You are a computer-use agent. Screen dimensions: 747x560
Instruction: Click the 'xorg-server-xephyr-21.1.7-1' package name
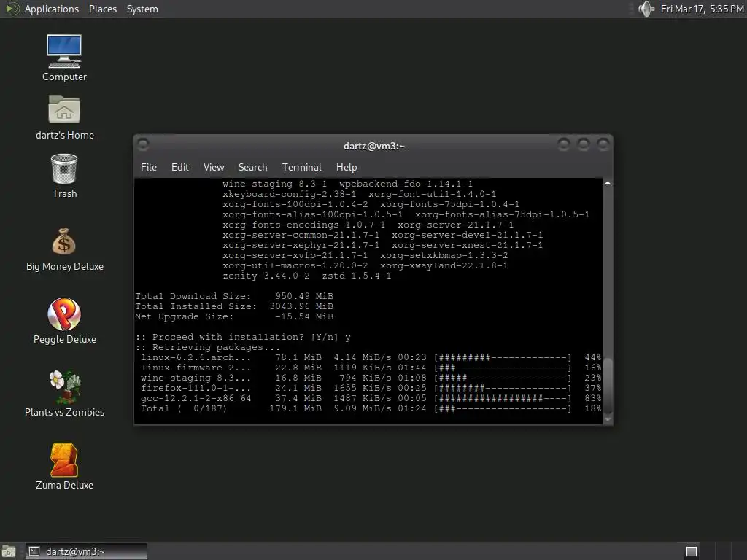point(301,245)
